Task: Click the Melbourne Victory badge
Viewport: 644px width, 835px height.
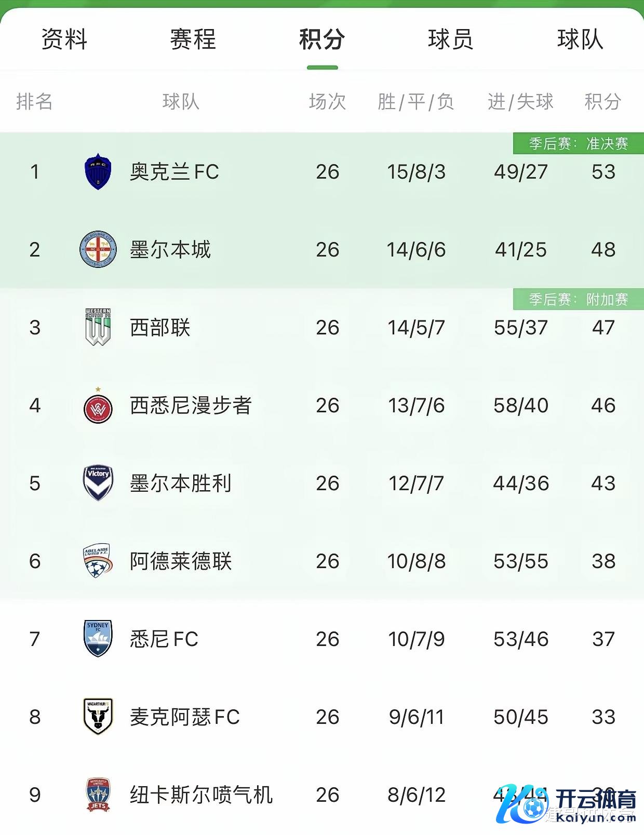Action: point(98,483)
